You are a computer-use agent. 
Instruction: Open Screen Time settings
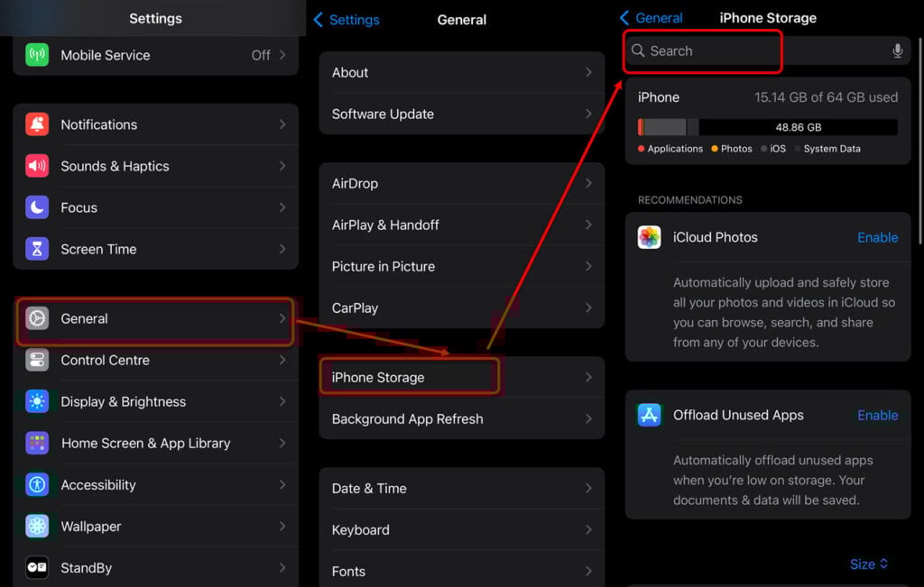[x=155, y=249]
